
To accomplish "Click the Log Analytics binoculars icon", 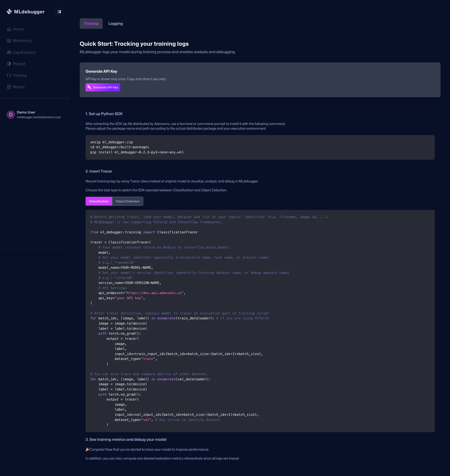I will (9, 52).
